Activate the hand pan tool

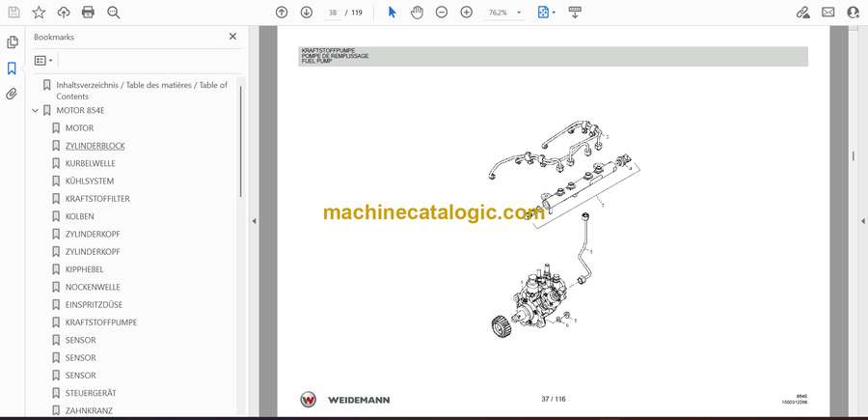click(x=417, y=13)
